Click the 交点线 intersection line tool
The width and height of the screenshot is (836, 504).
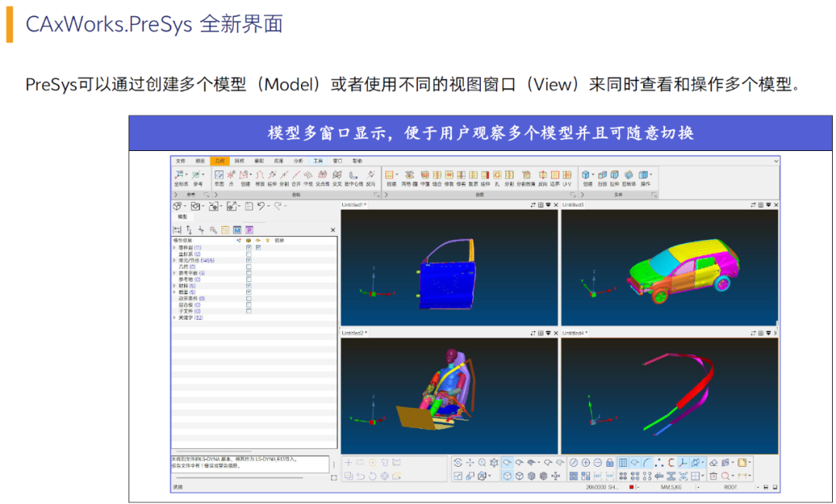coord(322,177)
